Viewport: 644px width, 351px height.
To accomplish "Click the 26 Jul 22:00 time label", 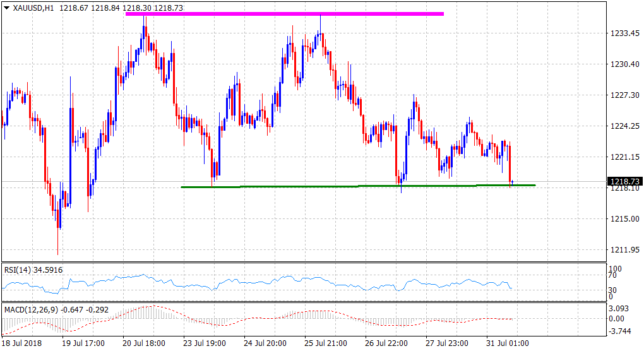I will tap(386, 343).
